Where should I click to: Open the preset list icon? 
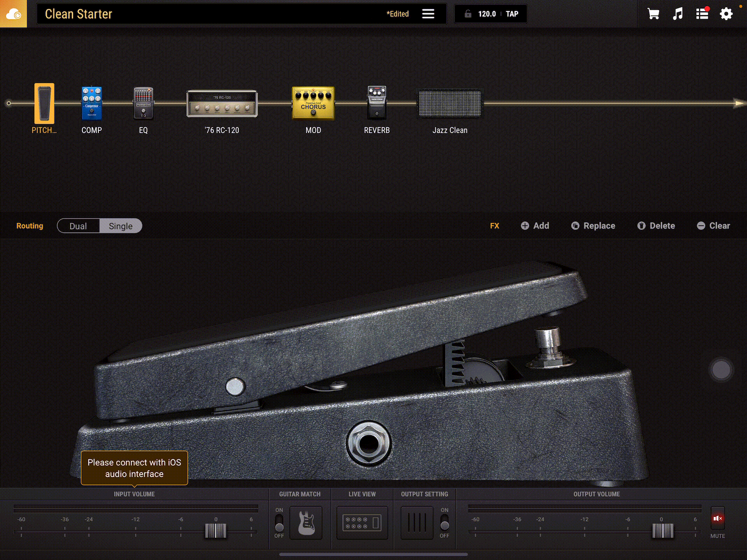[702, 14]
